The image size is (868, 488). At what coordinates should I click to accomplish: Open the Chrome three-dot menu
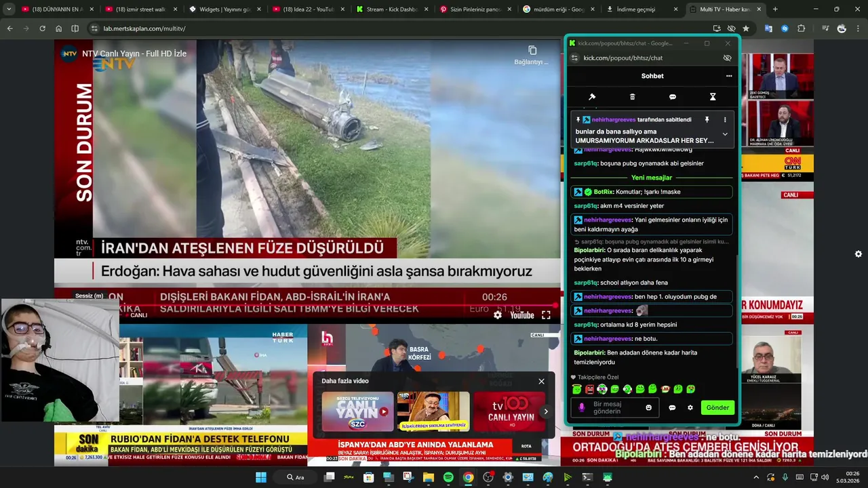(x=858, y=28)
